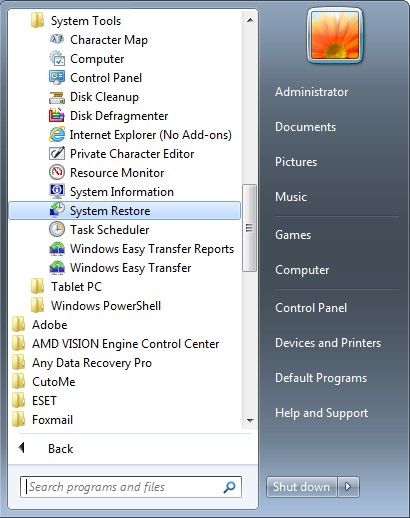This screenshot has height=518, width=410.
Task: Expand the Tablet PC folder label
Action: 76,287
